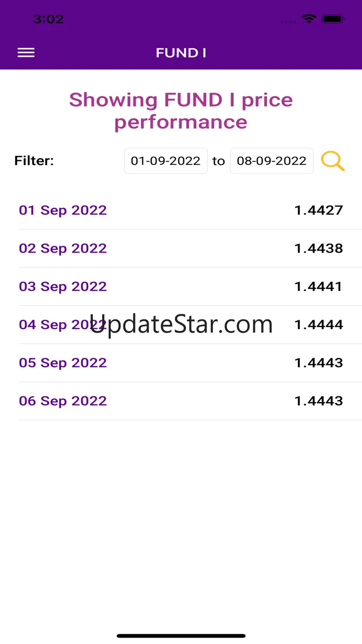Choose the 05 Sep 2022 entry
The height and width of the screenshot is (644, 362).
coord(63,363)
